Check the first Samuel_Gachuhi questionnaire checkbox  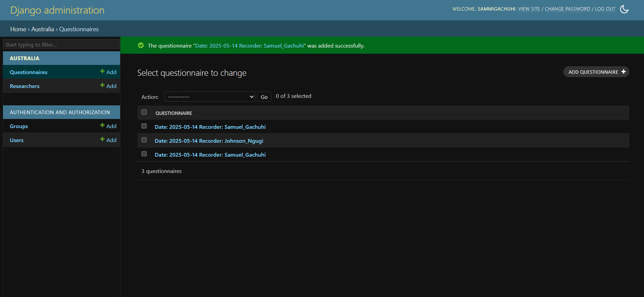(144, 126)
